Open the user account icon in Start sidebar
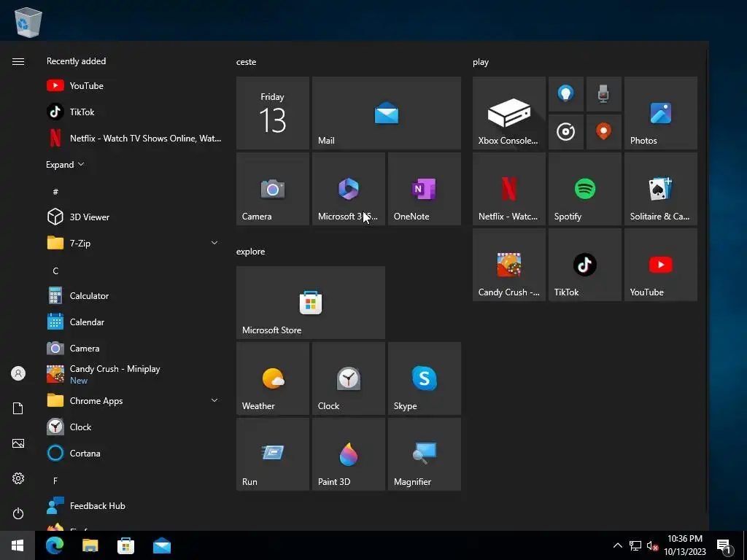747x560 pixels. coord(18,373)
